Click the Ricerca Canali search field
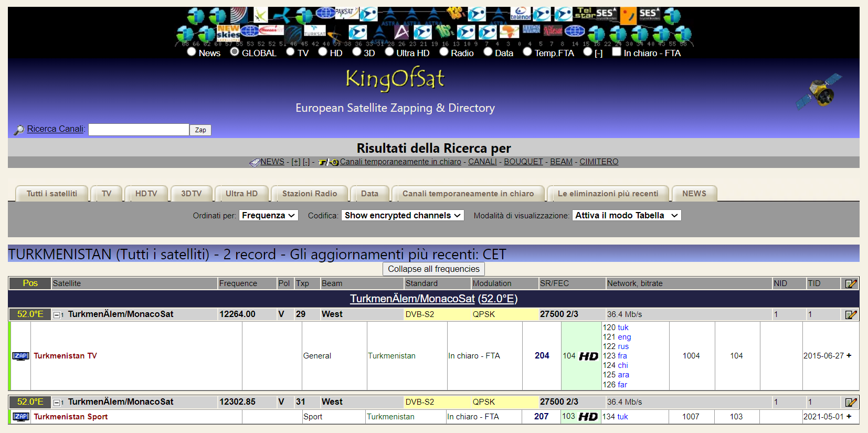868x433 pixels. coord(139,130)
